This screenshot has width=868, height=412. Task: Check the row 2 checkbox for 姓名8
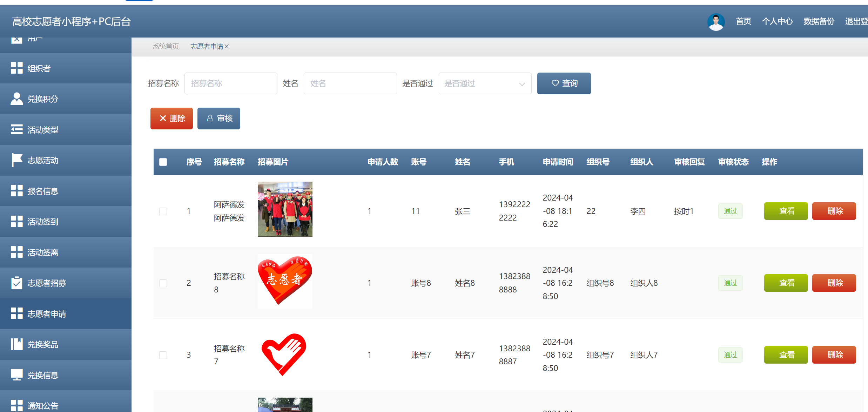[x=163, y=283]
